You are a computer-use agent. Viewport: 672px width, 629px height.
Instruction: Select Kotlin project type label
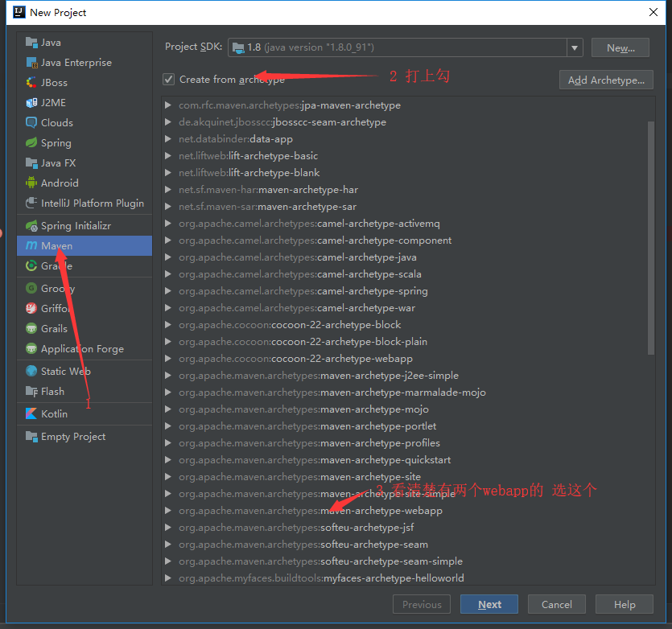(54, 414)
